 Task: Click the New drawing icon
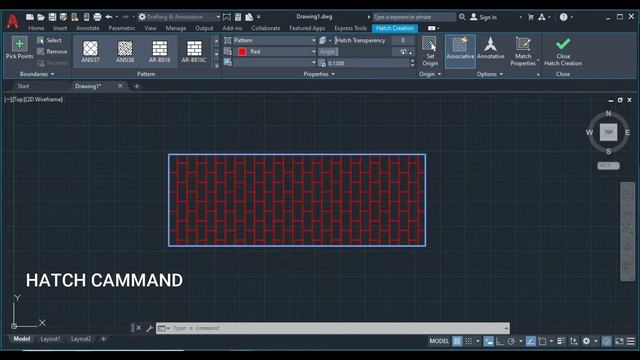(30, 17)
